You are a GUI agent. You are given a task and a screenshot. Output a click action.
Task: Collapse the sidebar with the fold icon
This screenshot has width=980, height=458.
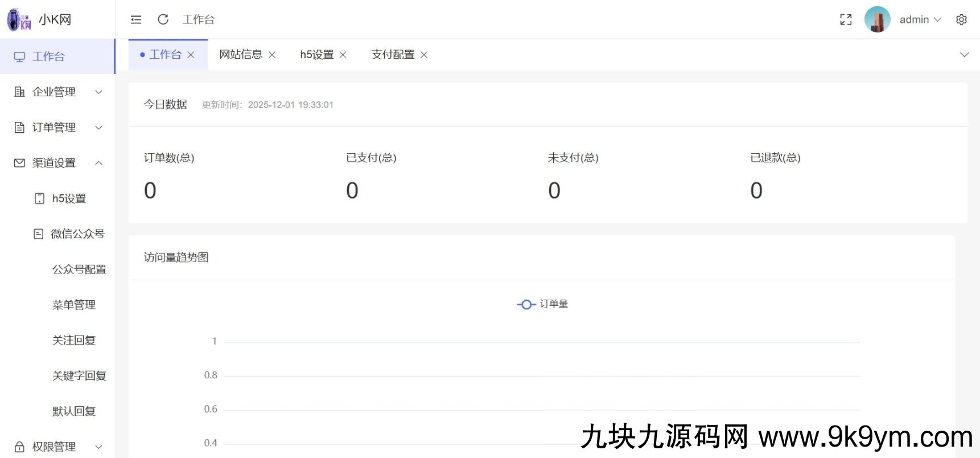136,19
